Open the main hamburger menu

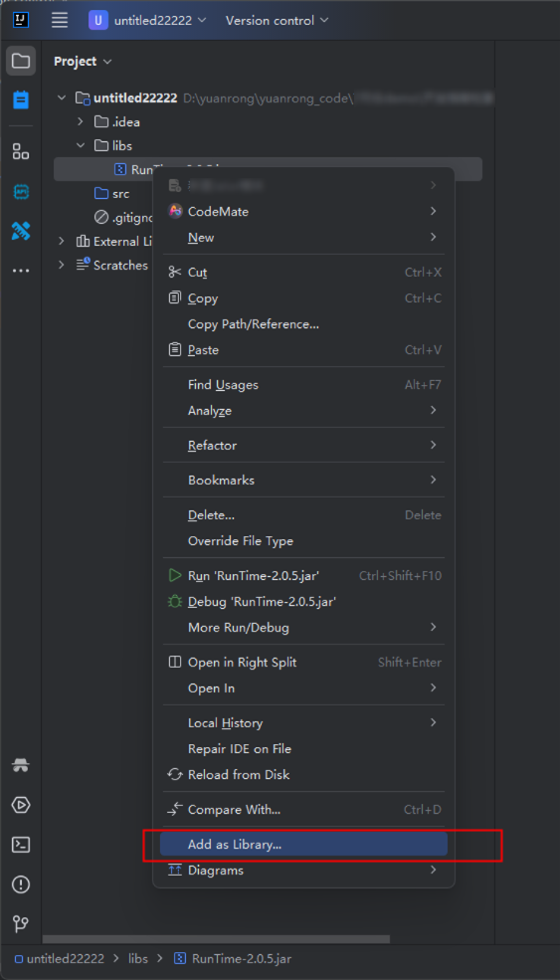coord(60,20)
